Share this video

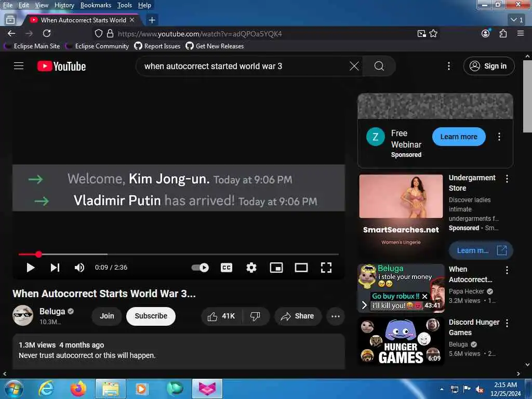[298, 316]
